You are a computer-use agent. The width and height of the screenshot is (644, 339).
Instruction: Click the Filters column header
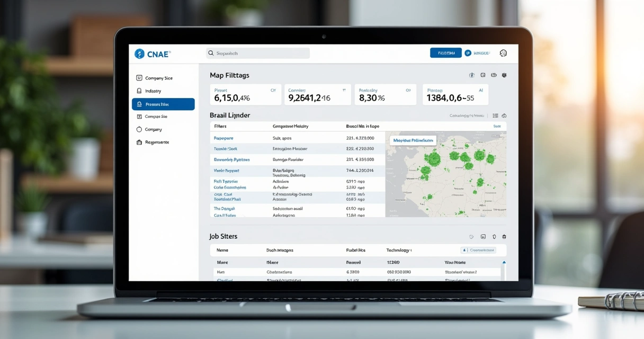(220, 127)
